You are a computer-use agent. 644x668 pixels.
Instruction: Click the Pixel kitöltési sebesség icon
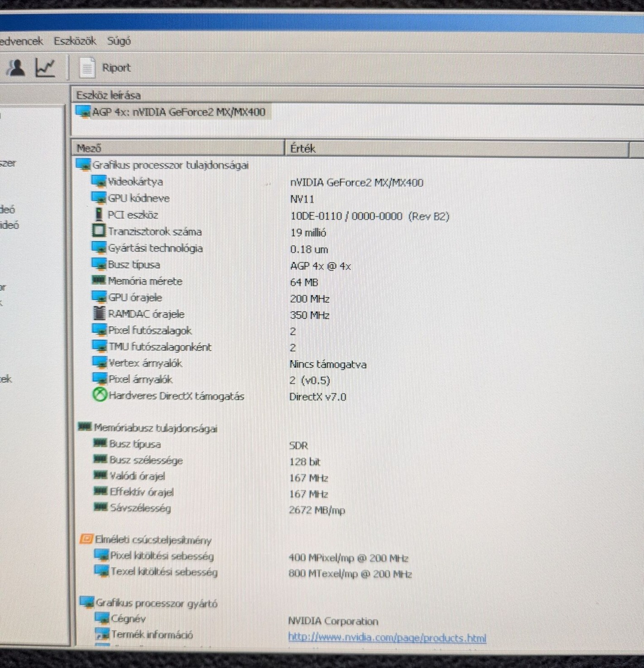(x=101, y=556)
